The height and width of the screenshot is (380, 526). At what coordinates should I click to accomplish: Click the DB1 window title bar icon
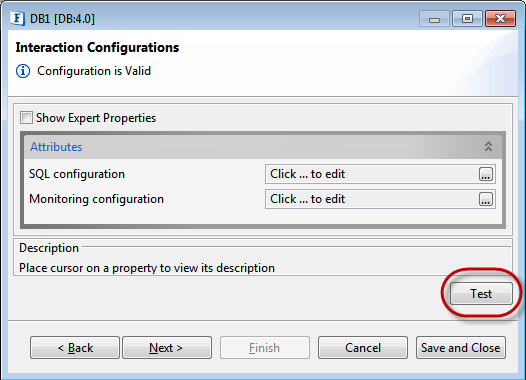(17, 18)
